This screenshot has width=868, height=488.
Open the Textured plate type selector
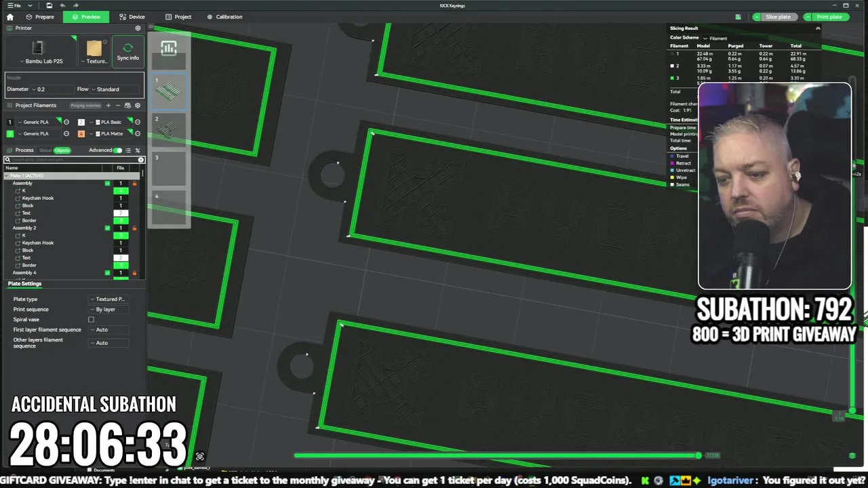tap(94, 53)
